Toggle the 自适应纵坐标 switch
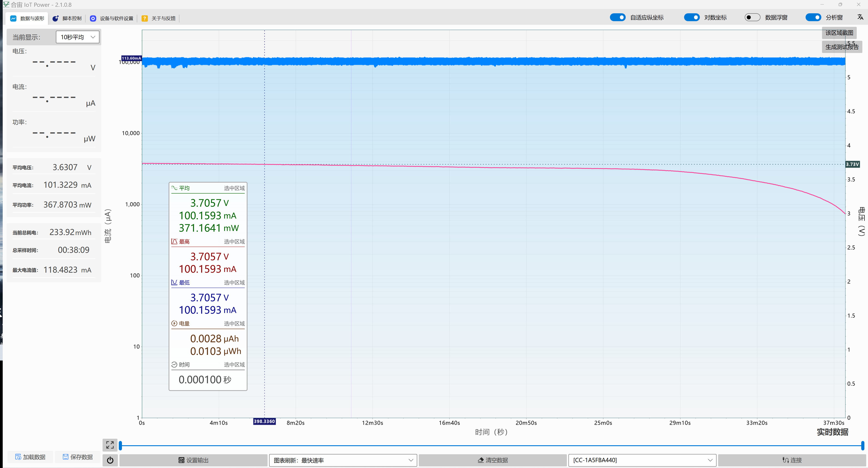This screenshot has width=868, height=468. click(x=618, y=17)
